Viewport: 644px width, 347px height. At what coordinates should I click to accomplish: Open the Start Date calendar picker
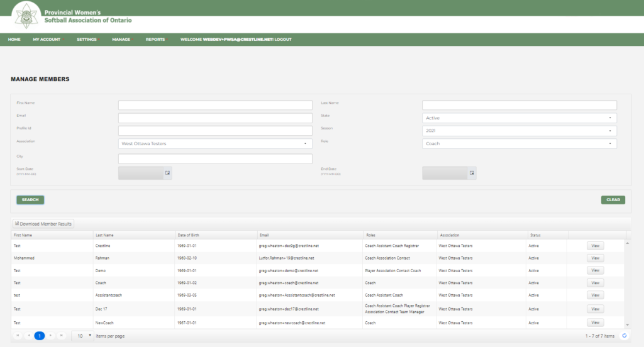click(168, 173)
